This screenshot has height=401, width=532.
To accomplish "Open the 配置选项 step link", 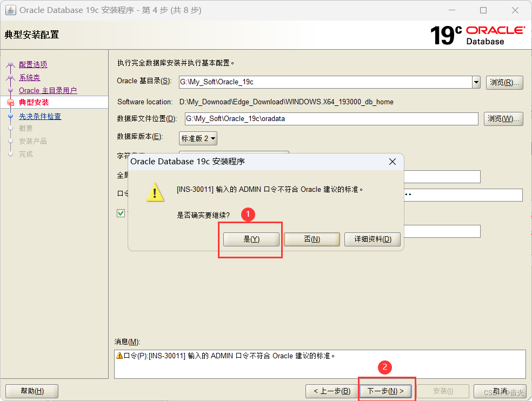I will (34, 64).
